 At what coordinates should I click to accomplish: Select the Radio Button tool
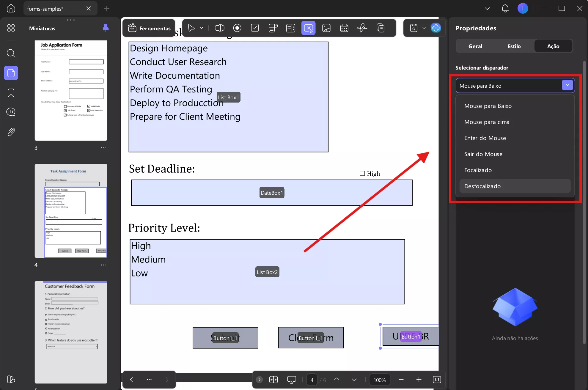coord(237,28)
